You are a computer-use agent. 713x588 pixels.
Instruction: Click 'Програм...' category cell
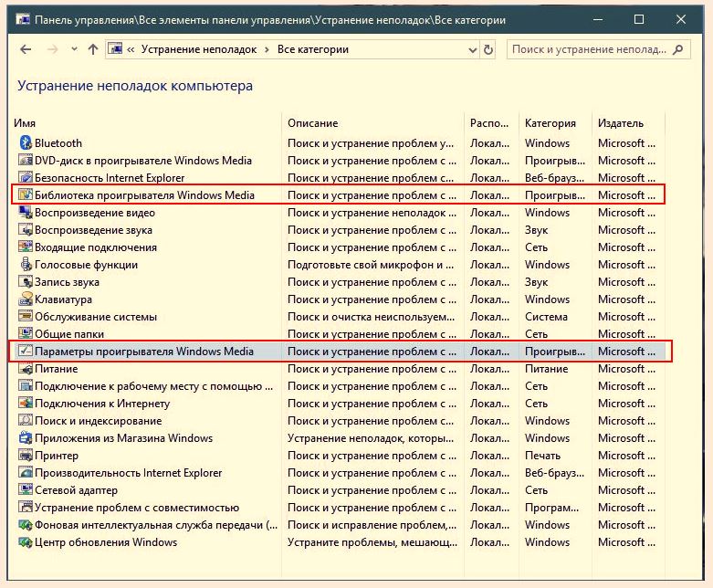coord(552,508)
